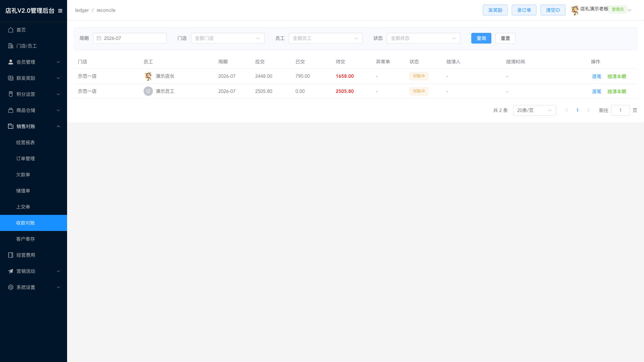Click the 前往 page number input box
This screenshot has width=644, height=362.
[621, 110]
